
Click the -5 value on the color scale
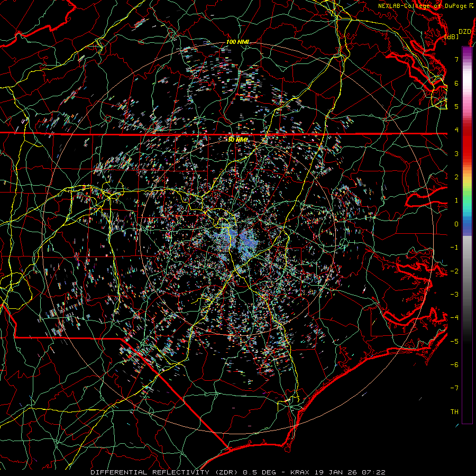coord(454,341)
